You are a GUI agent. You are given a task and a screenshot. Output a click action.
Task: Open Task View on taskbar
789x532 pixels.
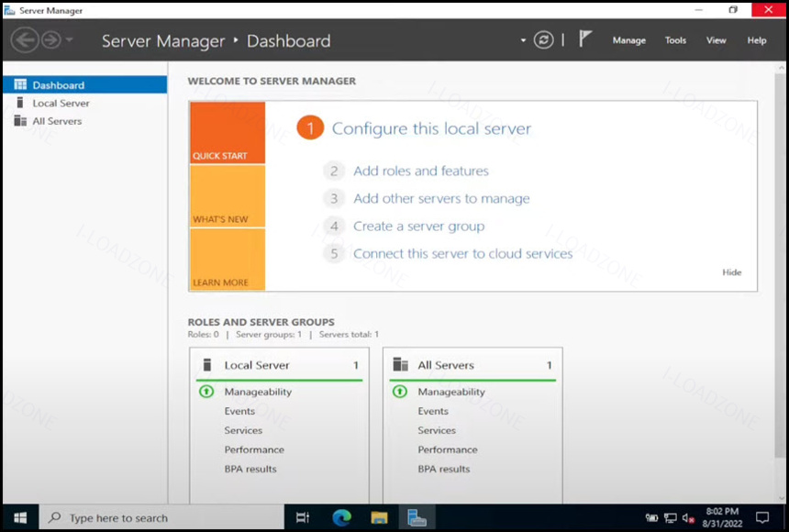(x=303, y=517)
